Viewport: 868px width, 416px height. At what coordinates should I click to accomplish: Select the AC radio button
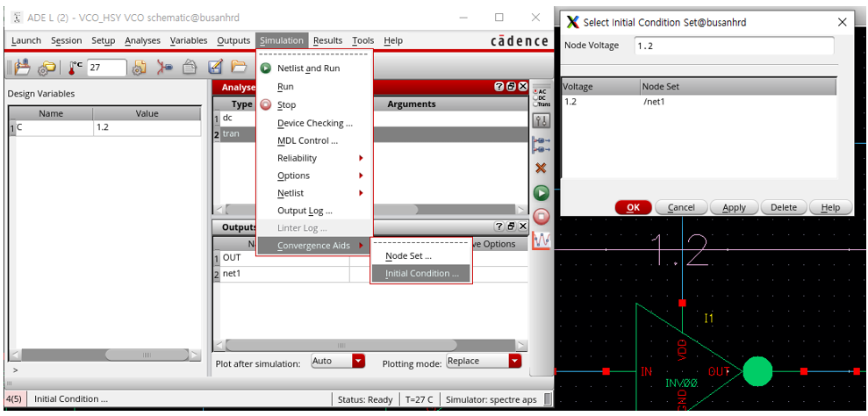534,91
